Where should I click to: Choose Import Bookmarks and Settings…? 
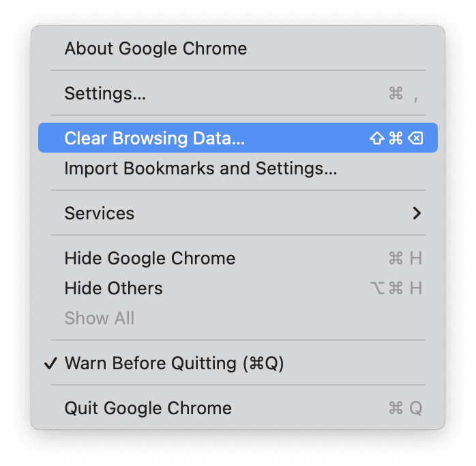[x=200, y=168]
